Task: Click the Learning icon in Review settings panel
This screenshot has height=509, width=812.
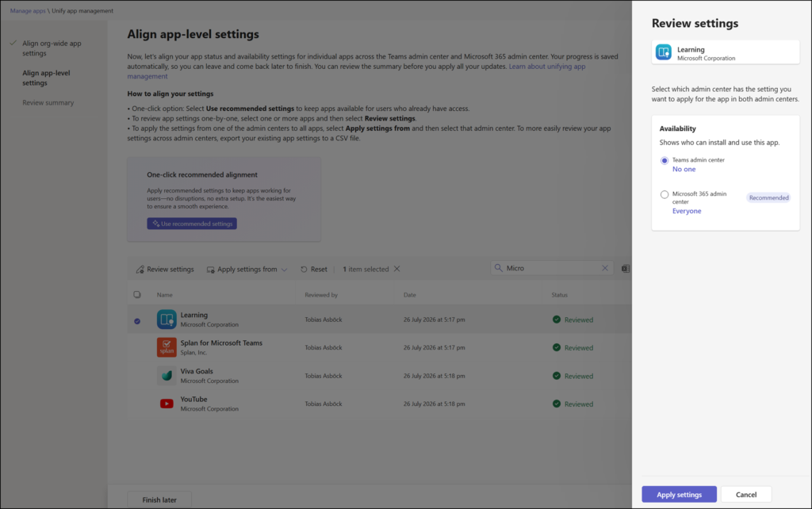Action: pyautogui.click(x=664, y=52)
